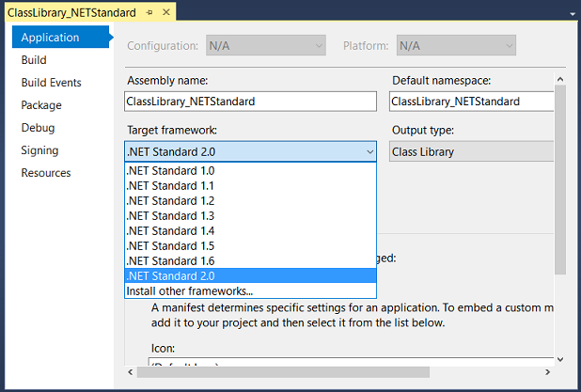This screenshot has width=581, height=392.
Task: Open the tab overflow dropdown arrow
Action: pyautogui.click(x=573, y=14)
